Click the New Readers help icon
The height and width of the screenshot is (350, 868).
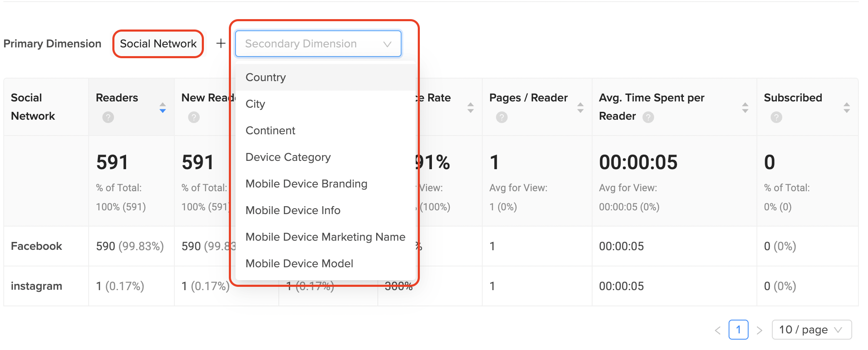[x=193, y=117]
